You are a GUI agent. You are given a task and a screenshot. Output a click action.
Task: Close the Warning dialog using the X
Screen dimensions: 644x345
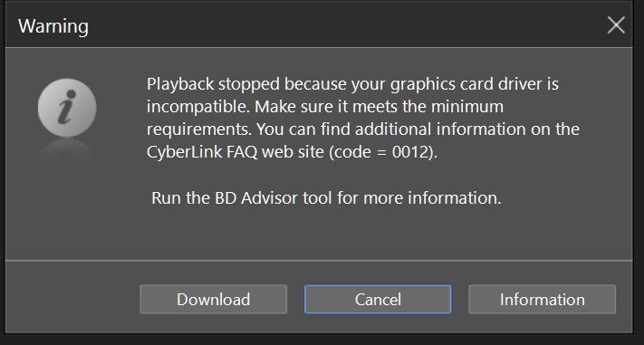coord(616,25)
